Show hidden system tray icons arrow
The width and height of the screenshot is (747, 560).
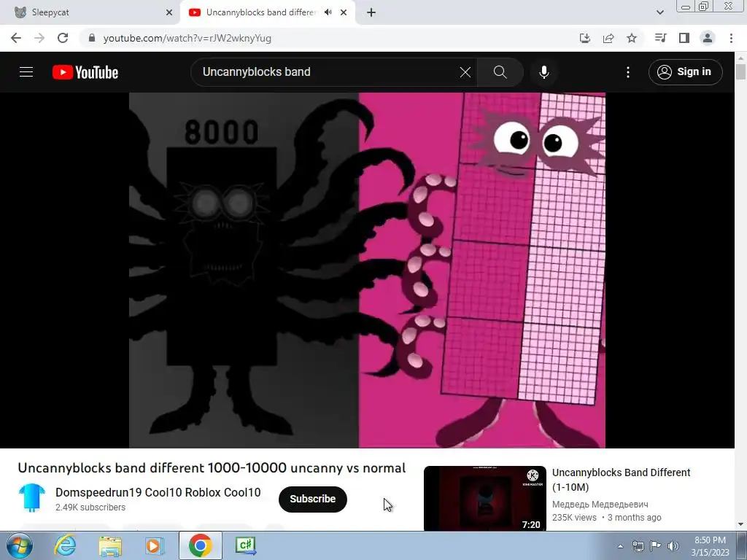tap(620, 546)
